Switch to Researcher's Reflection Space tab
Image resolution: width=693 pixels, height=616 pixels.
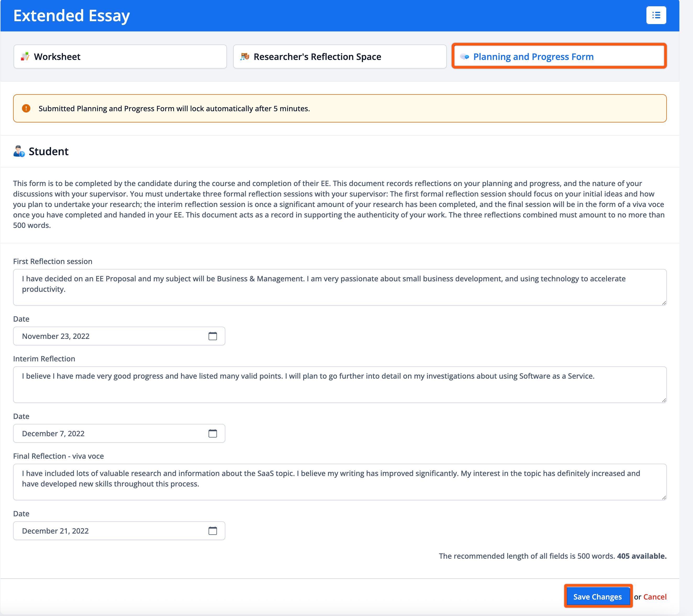point(339,57)
